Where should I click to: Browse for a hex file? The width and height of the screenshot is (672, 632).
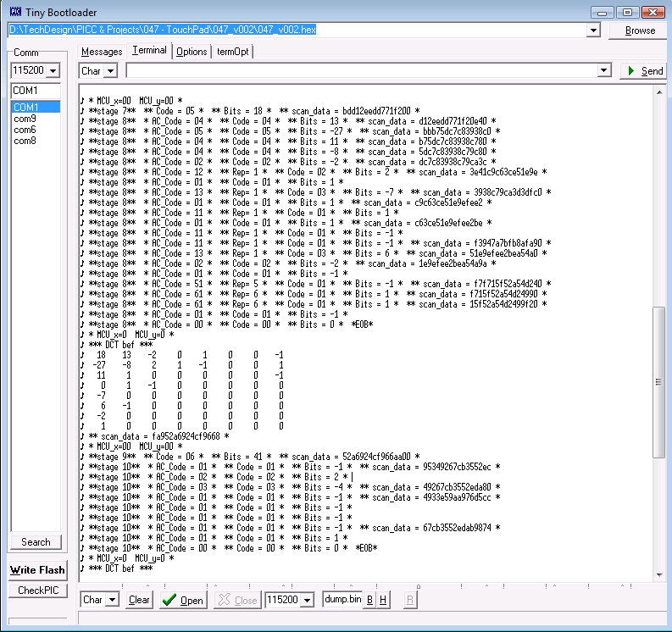tap(640, 30)
